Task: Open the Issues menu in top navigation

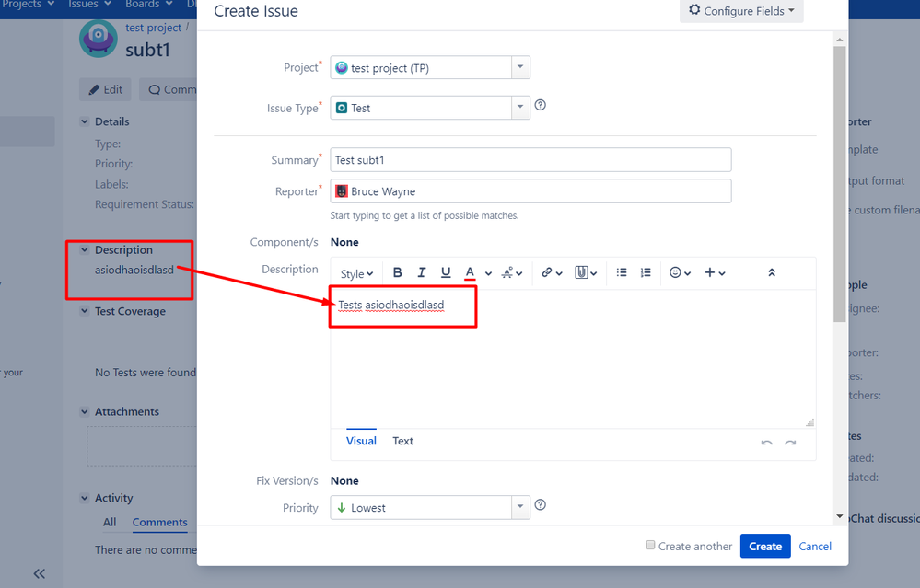Action: 89,5
